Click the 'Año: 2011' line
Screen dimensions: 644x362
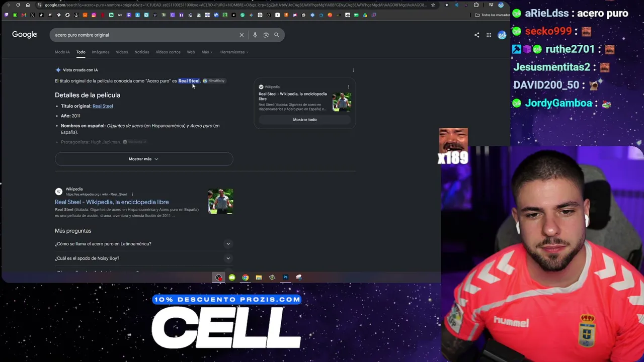coord(70,116)
